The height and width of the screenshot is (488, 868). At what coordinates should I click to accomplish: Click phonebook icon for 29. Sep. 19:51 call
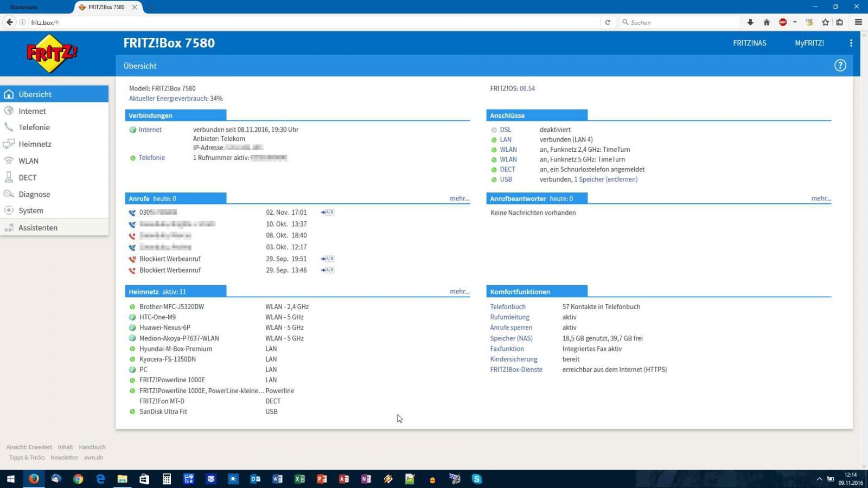coord(328,259)
